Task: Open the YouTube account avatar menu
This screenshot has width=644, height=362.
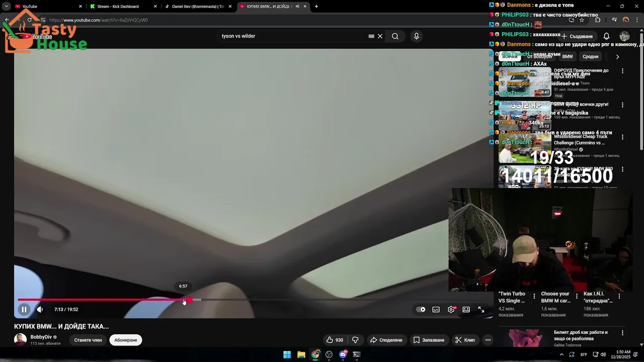Action: coord(624,36)
